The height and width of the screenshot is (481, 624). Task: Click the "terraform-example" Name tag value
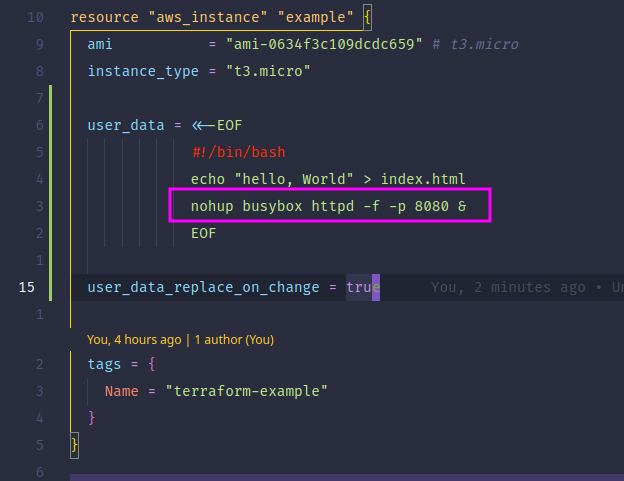(x=246, y=391)
